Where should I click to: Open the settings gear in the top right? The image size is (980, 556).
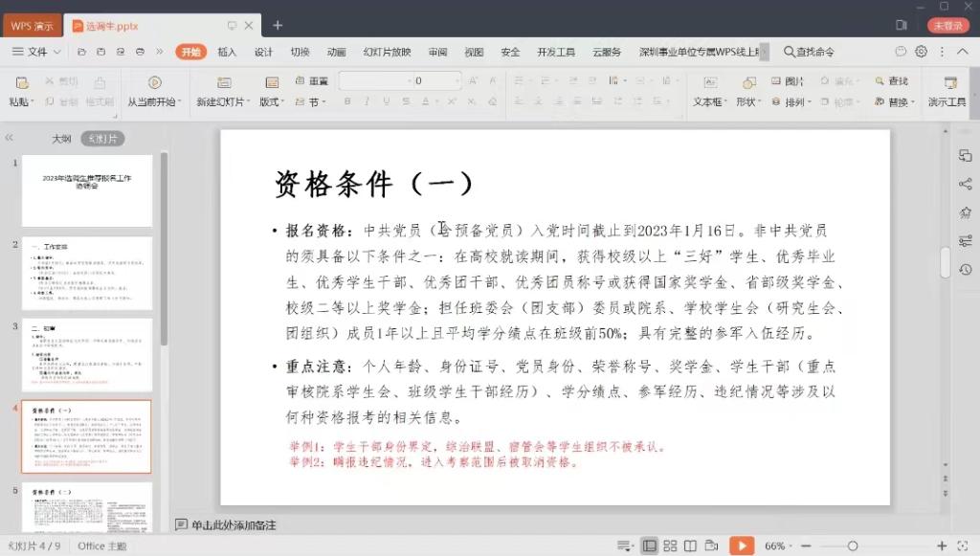pyautogui.click(x=921, y=52)
